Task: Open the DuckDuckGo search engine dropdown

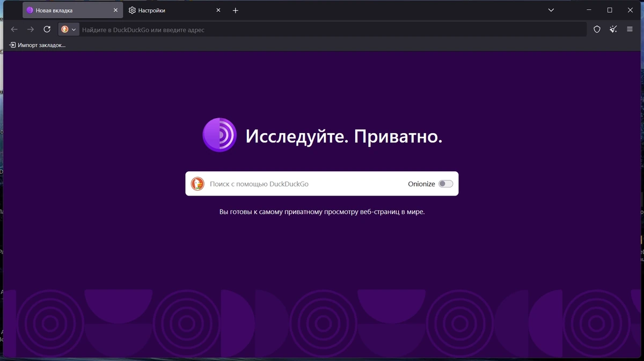Action: click(x=69, y=30)
